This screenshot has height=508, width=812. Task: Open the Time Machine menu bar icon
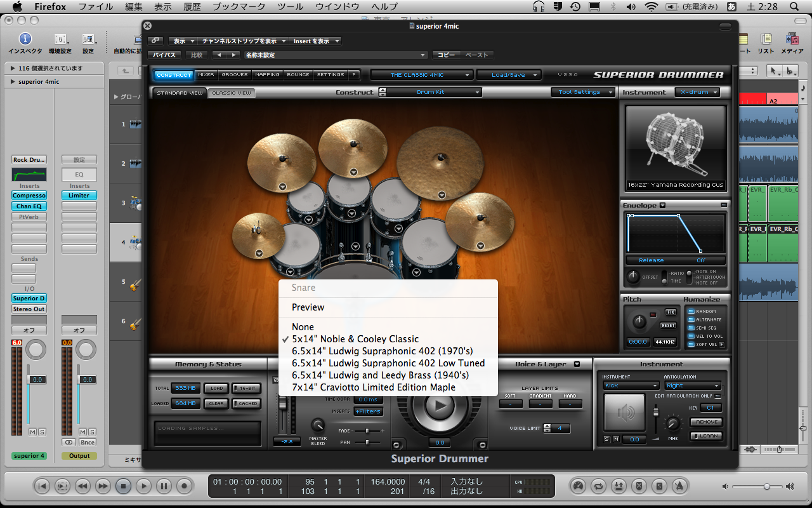click(575, 6)
